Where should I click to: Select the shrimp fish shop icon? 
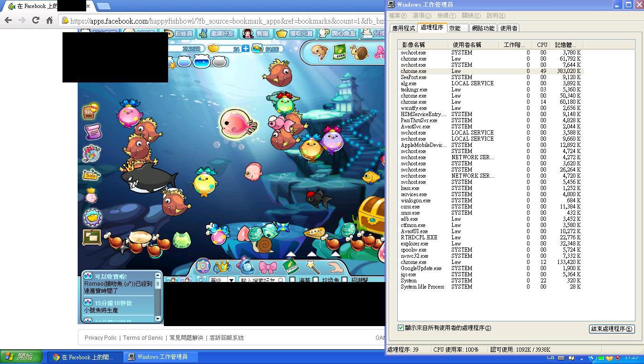pyautogui.click(x=320, y=52)
